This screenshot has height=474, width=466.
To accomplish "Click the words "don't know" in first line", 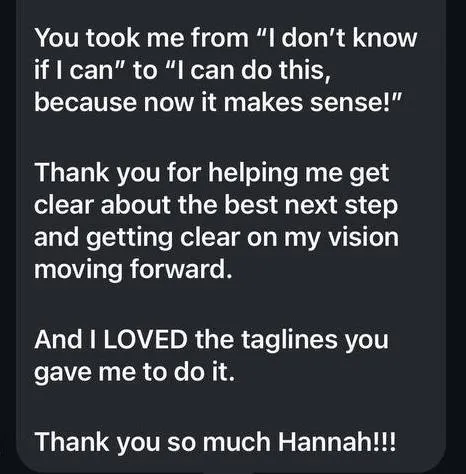I will pos(351,38).
